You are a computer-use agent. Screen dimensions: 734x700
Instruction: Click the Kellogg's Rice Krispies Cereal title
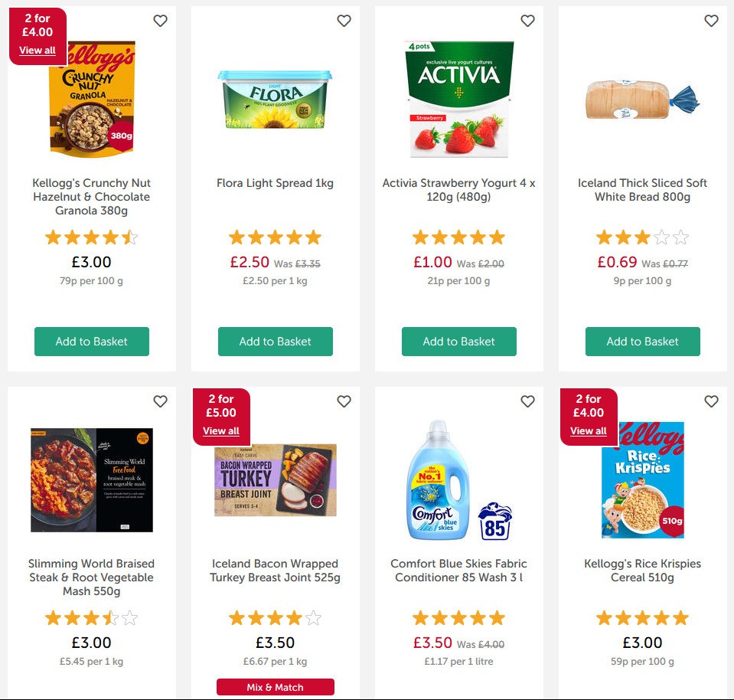click(x=642, y=570)
